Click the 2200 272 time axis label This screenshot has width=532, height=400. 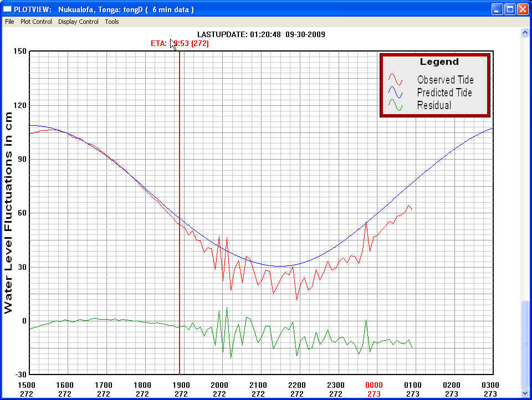point(297,389)
